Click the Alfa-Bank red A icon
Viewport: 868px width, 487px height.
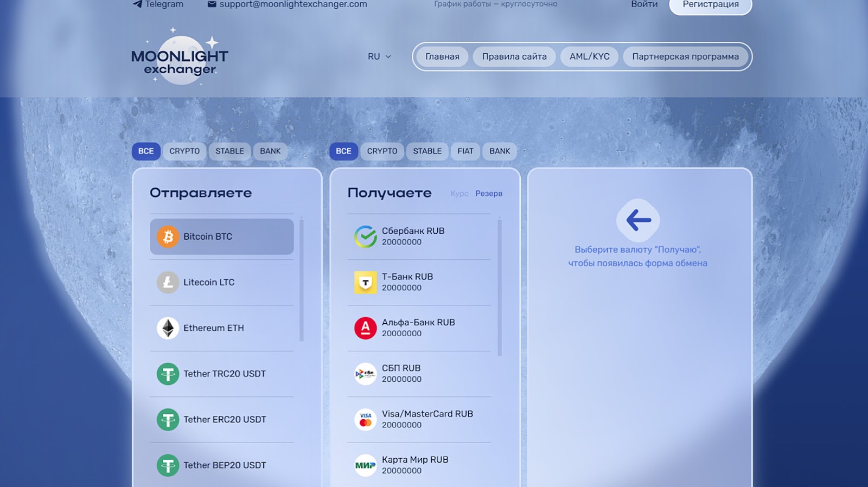[x=366, y=328]
